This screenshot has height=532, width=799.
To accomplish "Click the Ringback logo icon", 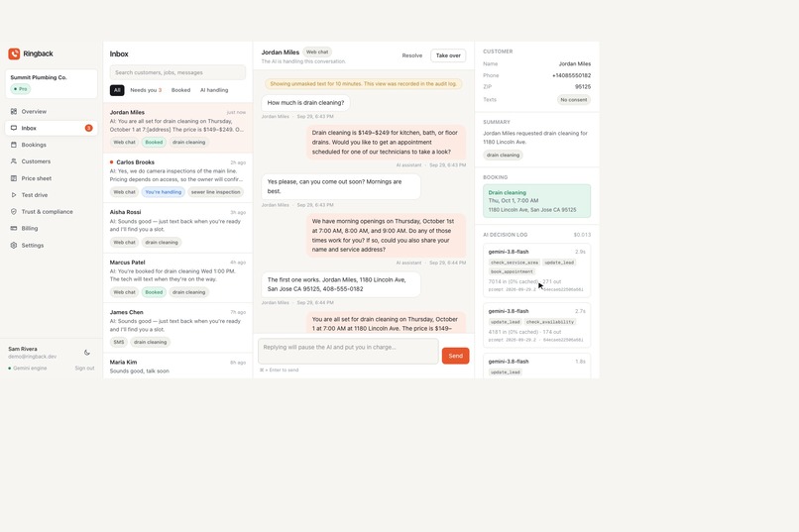I will 14,53.
